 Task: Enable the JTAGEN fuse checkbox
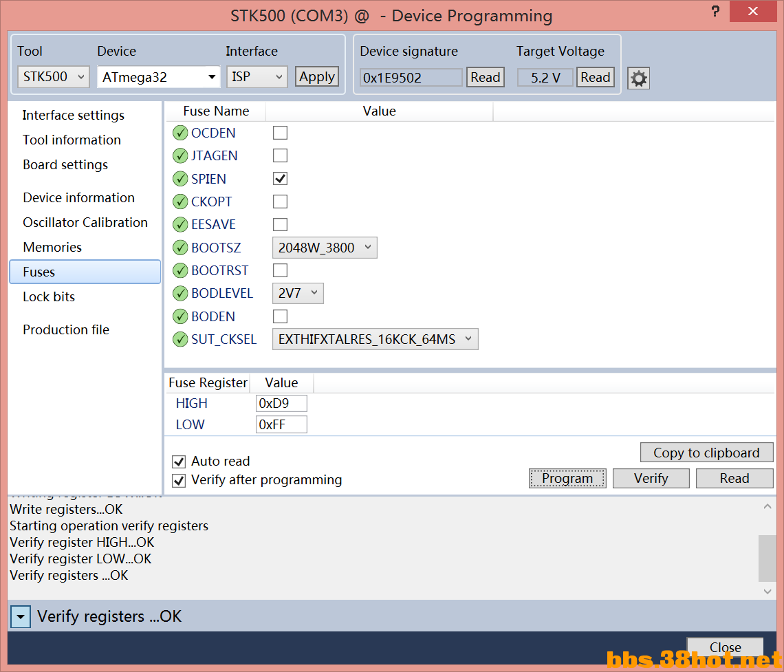280,156
